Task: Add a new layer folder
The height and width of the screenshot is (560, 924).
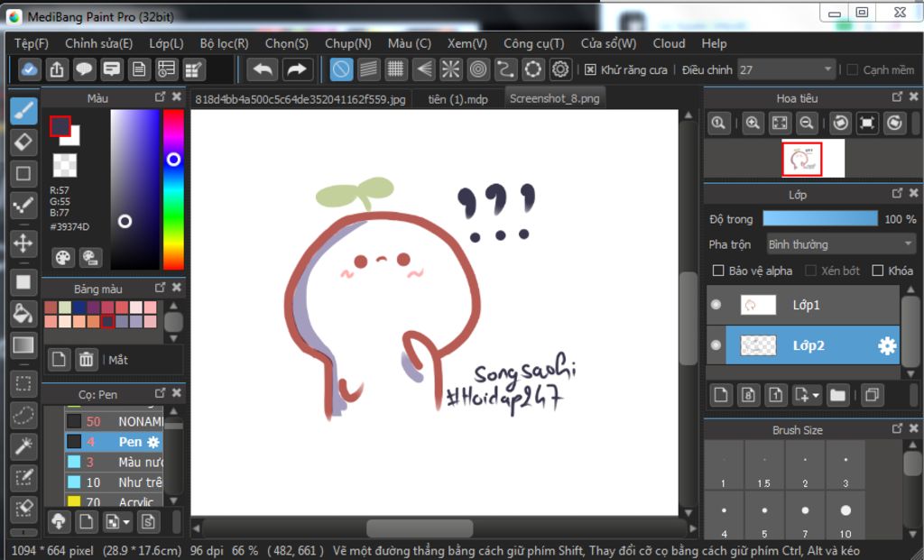Action: (x=838, y=395)
